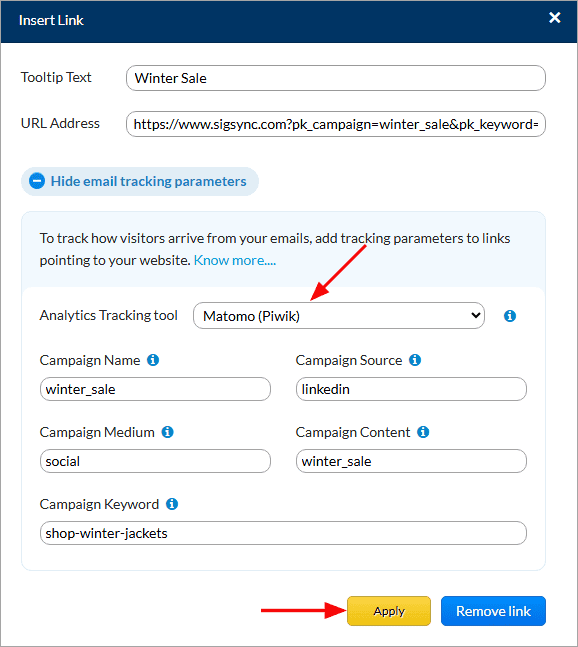
Task: Apply the link settings
Action: click(x=389, y=611)
